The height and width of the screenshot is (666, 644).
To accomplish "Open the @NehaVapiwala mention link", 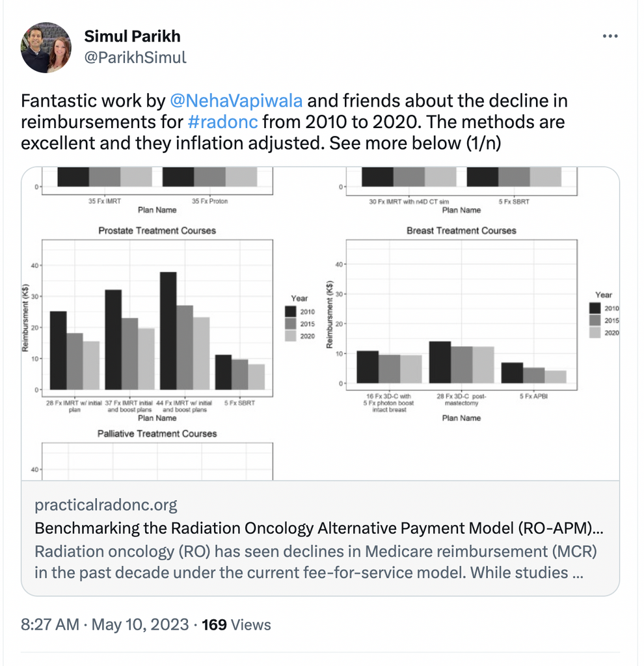I will [237, 101].
